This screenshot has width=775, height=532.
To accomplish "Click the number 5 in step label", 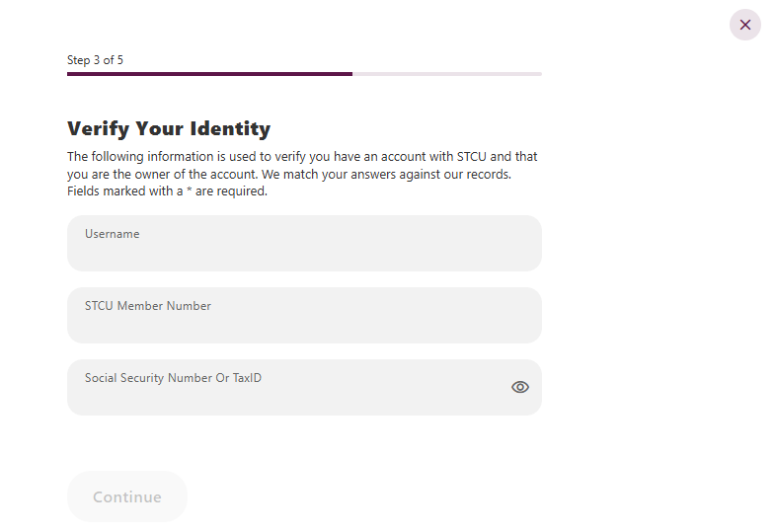I will pyautogui.click(x=120, y=60).
